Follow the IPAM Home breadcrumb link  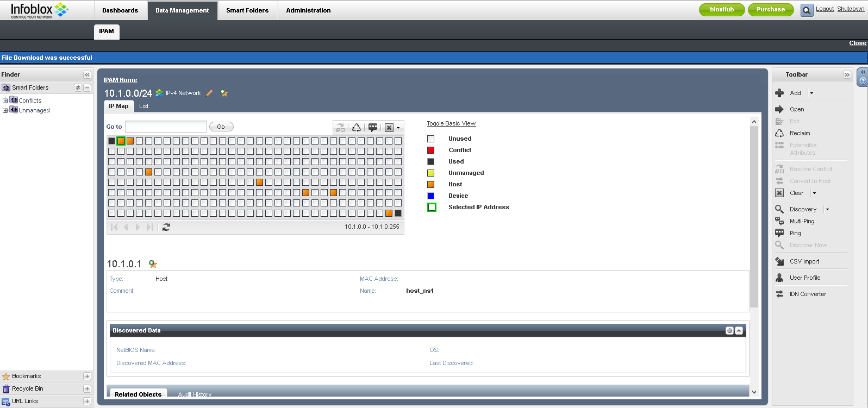pos(120,80)
